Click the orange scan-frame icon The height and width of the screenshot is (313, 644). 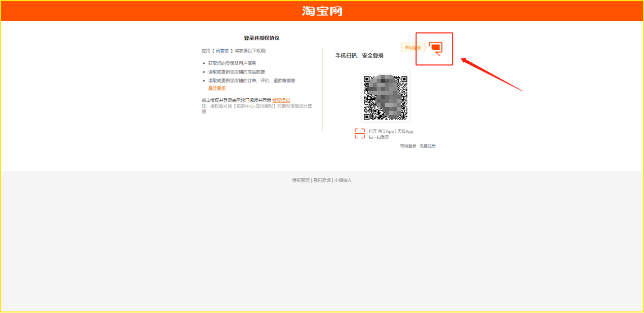tap(359, 134)
